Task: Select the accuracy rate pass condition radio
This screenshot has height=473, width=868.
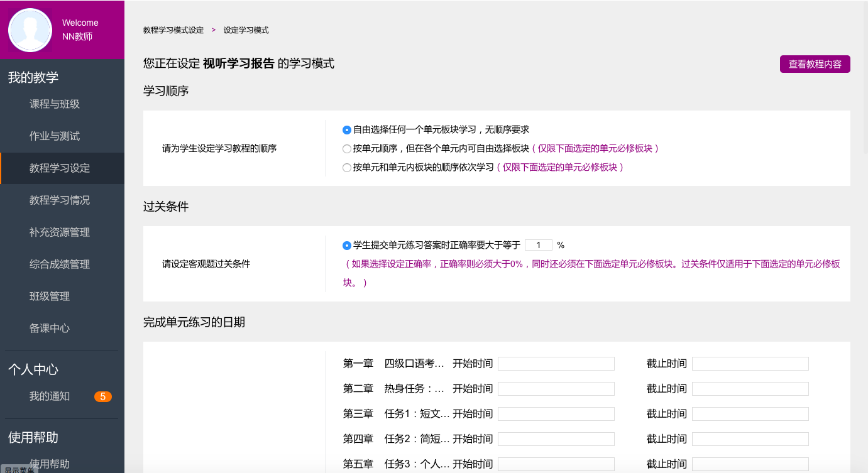Action: [347, 246]
